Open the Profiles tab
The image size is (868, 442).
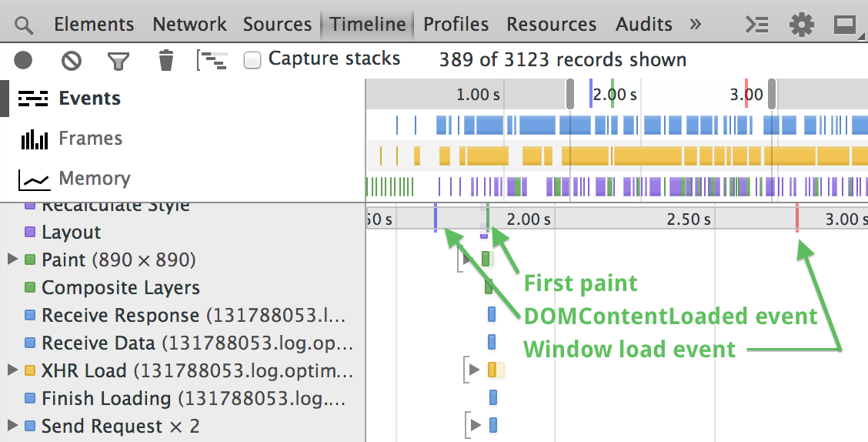click(456, 25)
